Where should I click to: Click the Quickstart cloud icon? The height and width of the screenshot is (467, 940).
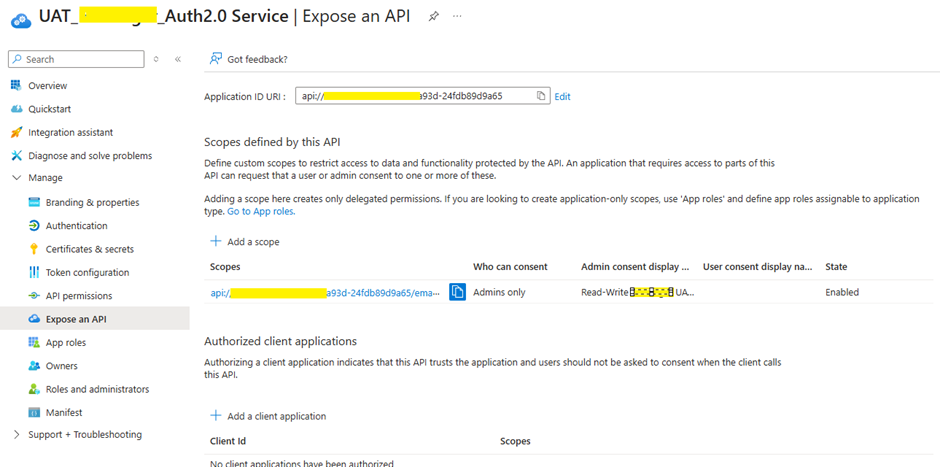(16, 109)
